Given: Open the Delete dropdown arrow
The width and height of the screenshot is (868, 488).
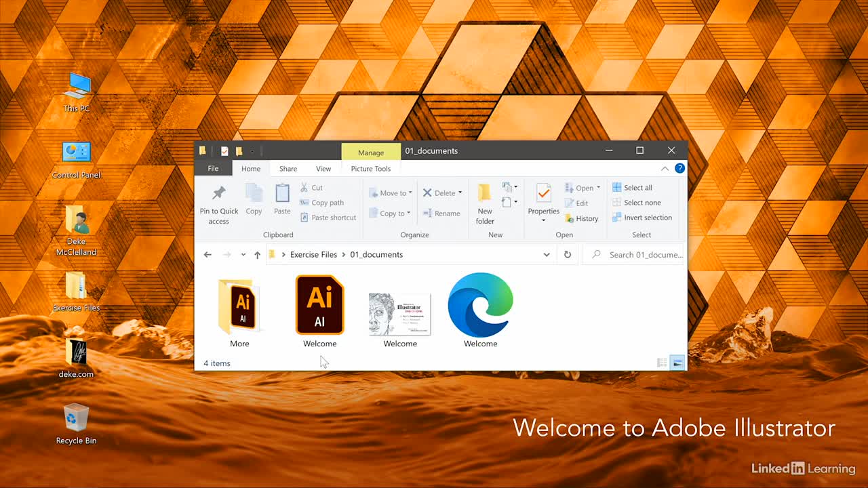Looking at the screenshot, I should [x=460, y=192].
